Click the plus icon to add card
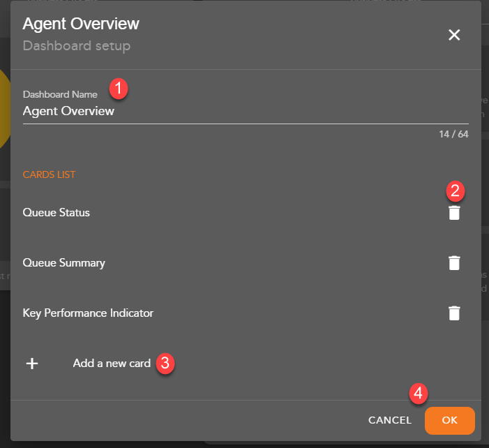Screen dimensions: 489x448 coord(32,364)
